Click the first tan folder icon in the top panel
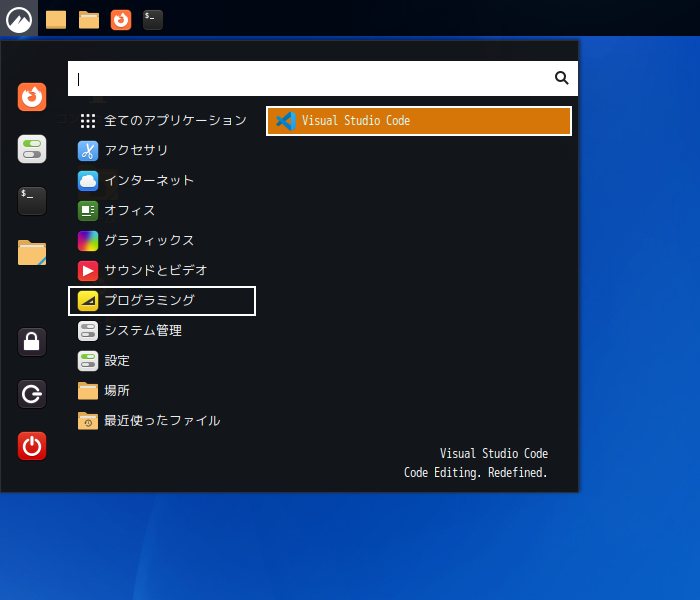700x600 pixels. 56,20
